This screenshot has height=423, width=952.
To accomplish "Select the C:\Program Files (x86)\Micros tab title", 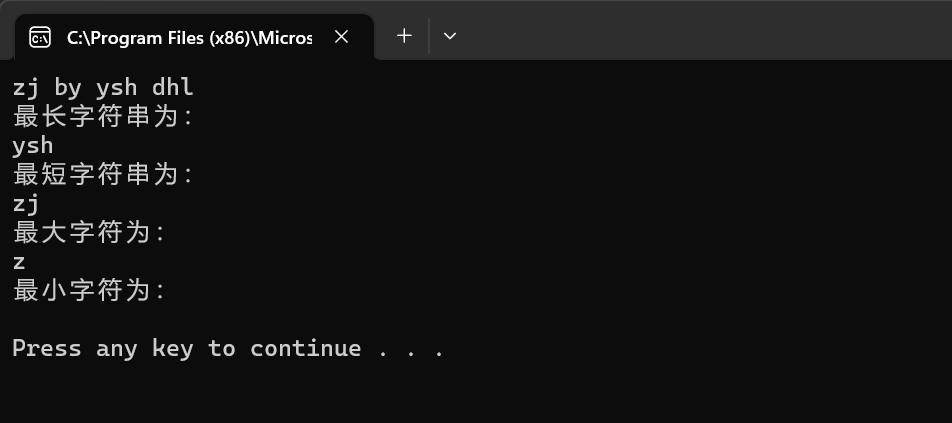I will pyautogui.click(x=189, y=38).
